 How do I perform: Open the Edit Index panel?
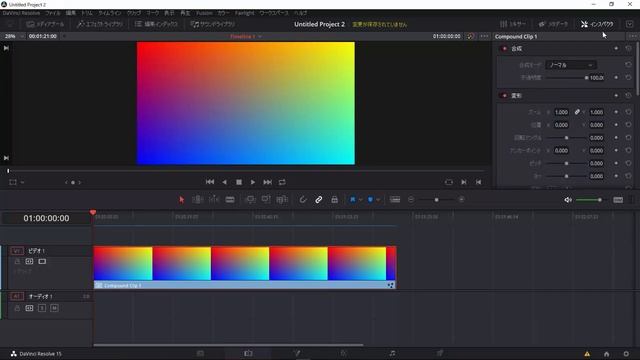coord(156,24)
